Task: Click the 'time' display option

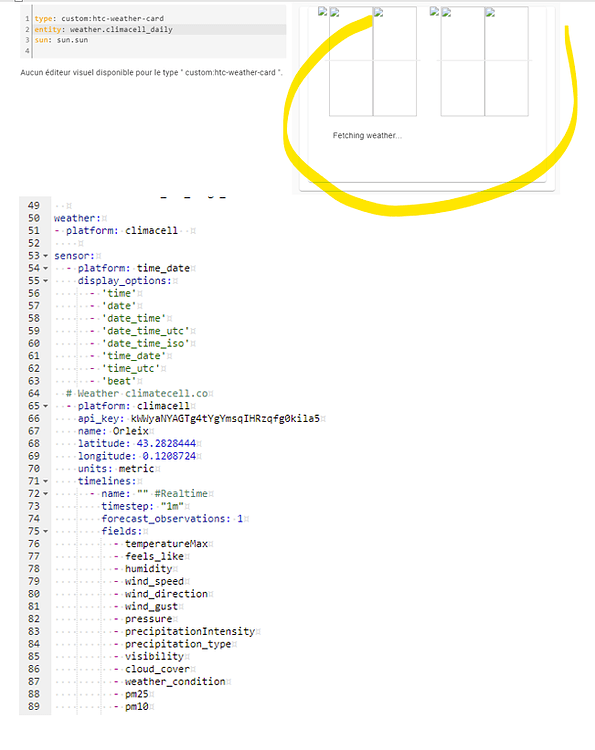Action: pyautogui.click(x=119, y=293)
